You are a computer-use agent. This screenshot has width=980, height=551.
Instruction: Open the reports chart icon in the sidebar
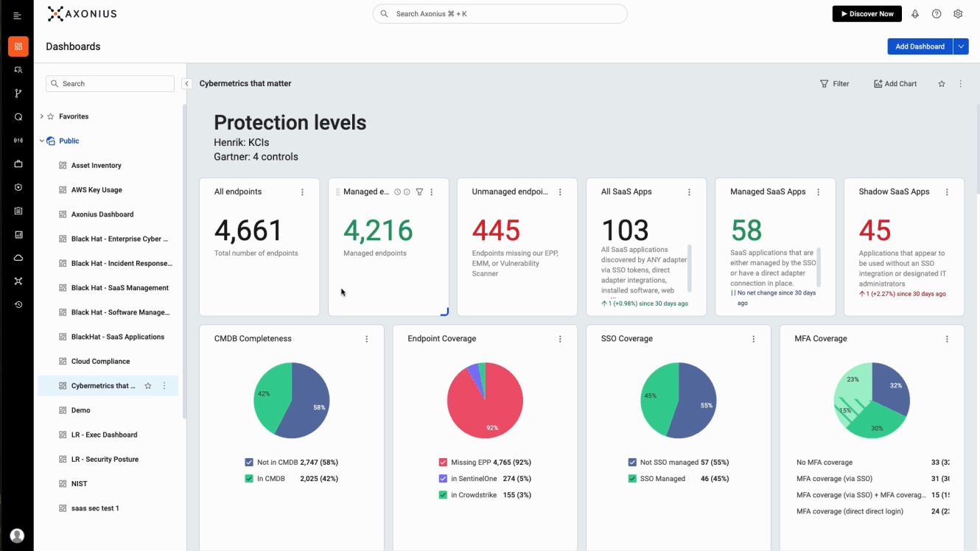point(18,234)
